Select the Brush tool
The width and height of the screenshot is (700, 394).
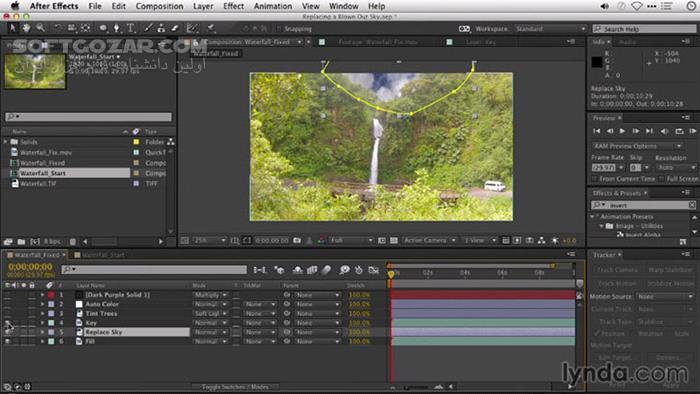[x=148, y=28]
